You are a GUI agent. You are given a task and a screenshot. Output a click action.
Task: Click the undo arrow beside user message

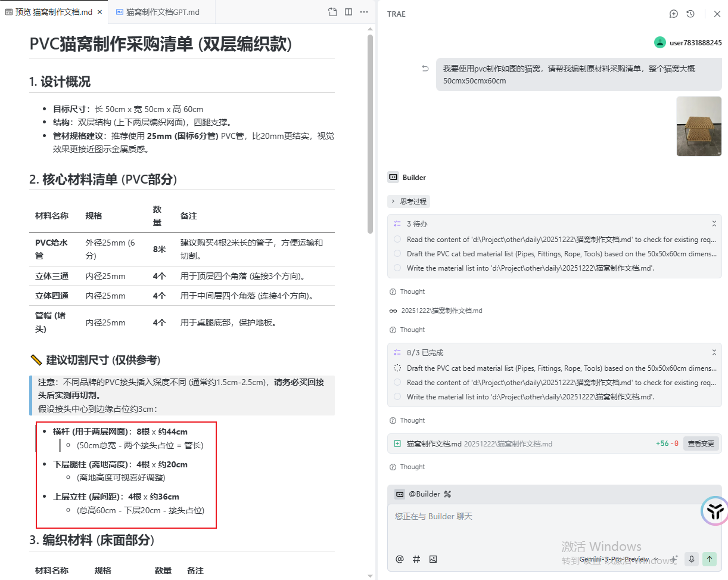pos(425,69)
